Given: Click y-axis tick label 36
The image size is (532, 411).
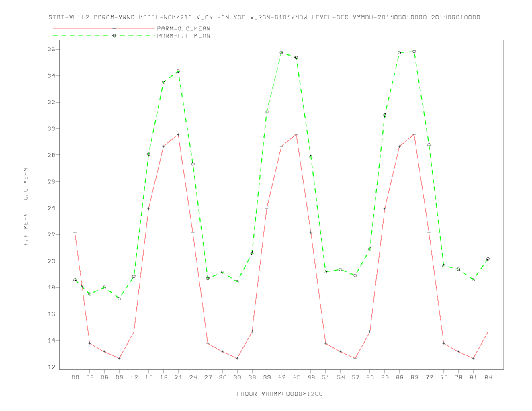Looking at the screenshot, I should click(x=52, y=49).
